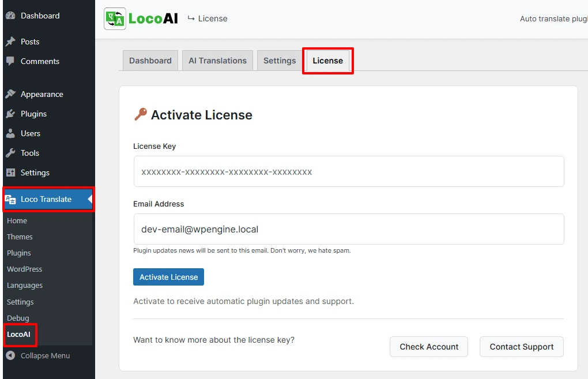588x379 pixels.
Task: Switch to the Dashboard tab in LocoAI
Action: click(x=150, y=61)
